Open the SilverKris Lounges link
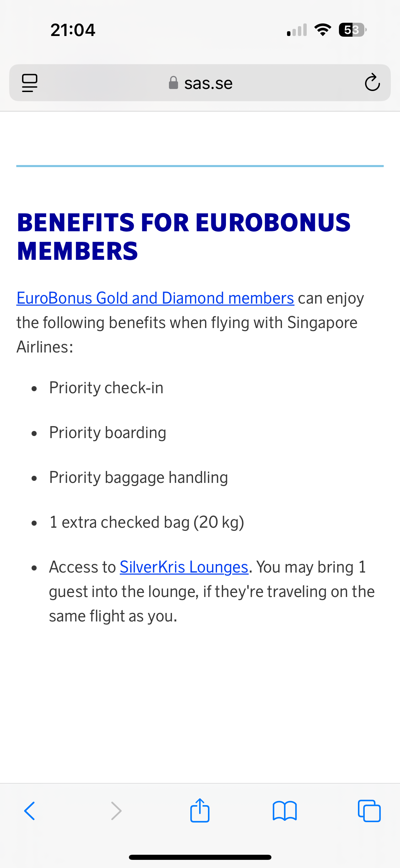This screenshot has width=400, height=868. (184, 567)
